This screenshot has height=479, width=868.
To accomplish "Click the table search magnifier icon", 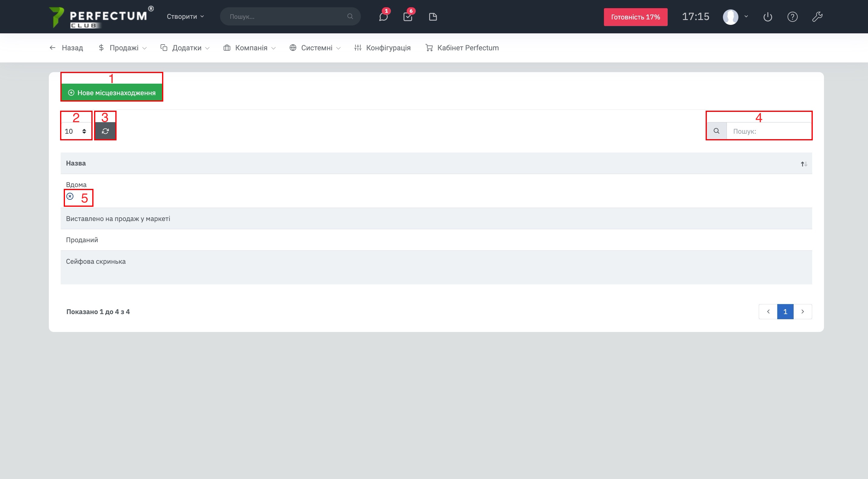I will [716, 131].
